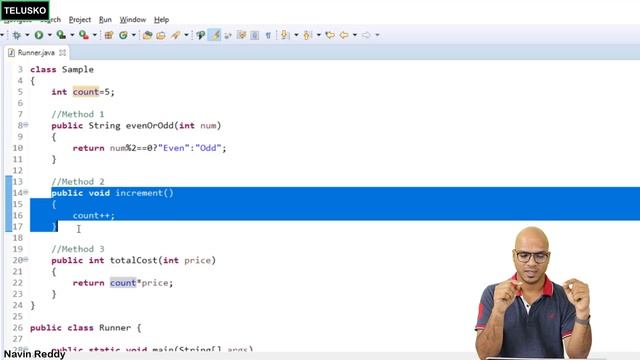
Task: Click the '//Method 3' comment
Action: (x=78, y=249)
